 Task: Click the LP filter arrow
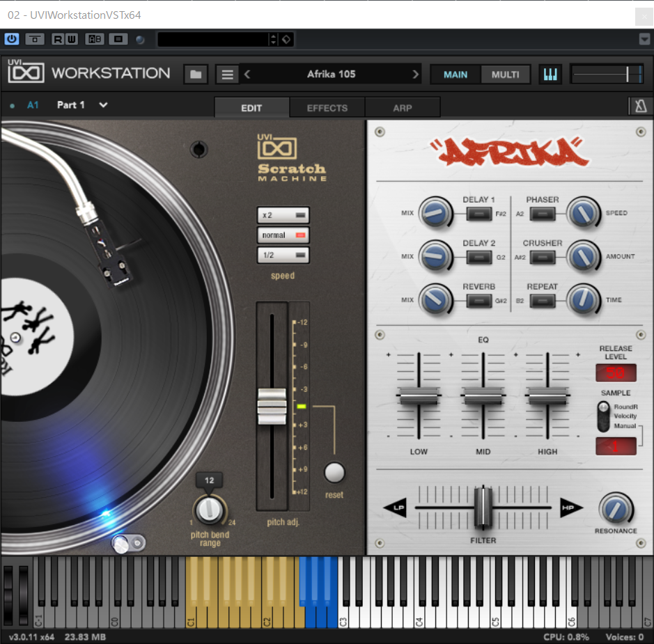click(x=395, y=508)
